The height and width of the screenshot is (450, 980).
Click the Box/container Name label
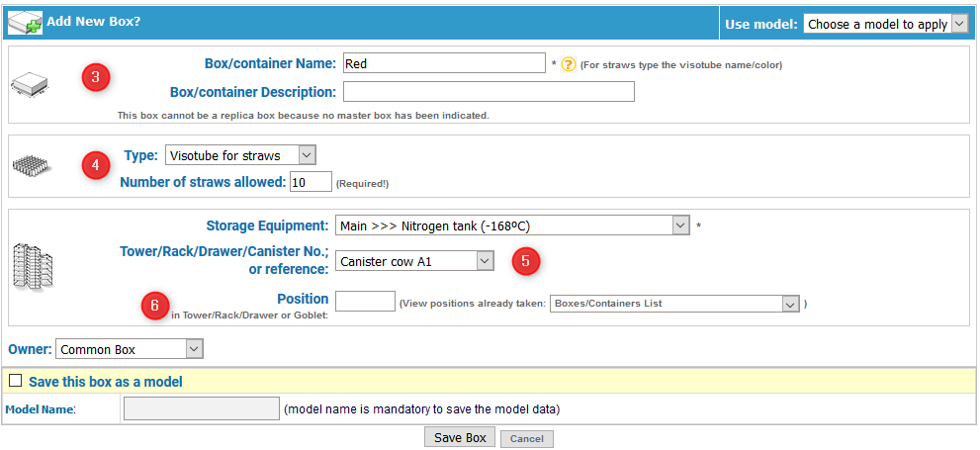(x=271, y=63)
